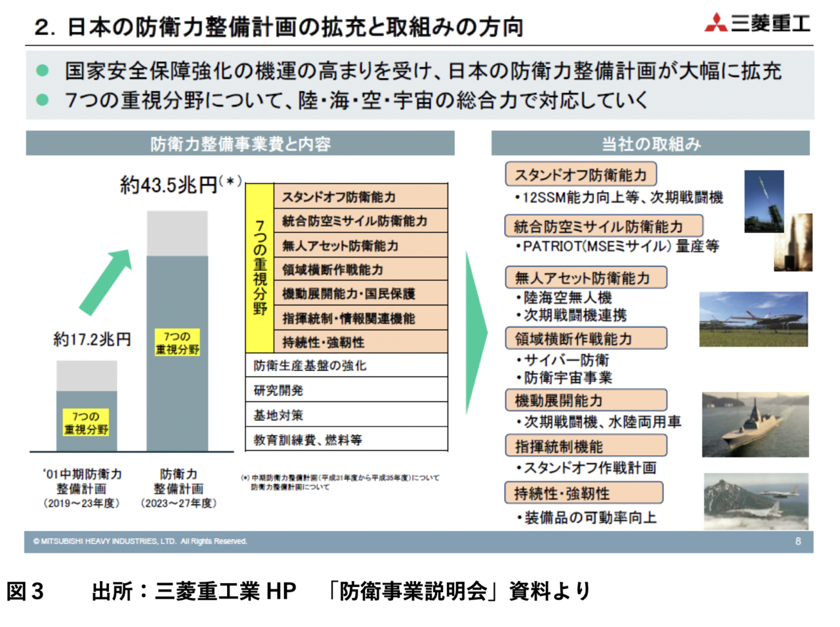Screen dimensions: 840x627
Task: Select the '図3' figure number in the caption
Action: [x=25, y=592]
